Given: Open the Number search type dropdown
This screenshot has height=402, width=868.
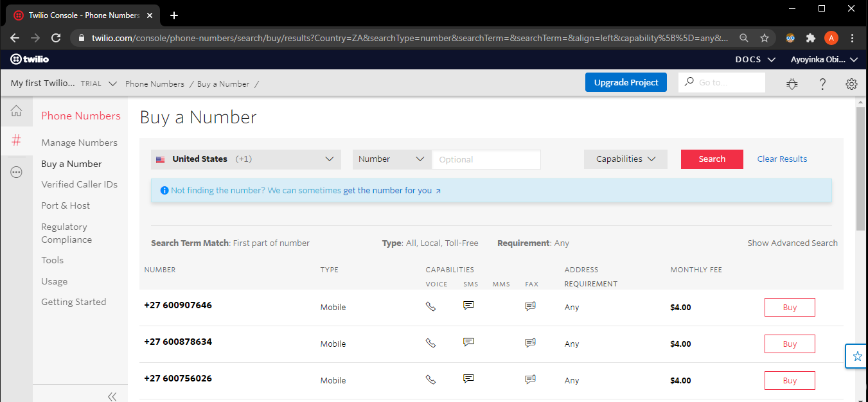Looking at the screenshot, I should coord(392,159).
